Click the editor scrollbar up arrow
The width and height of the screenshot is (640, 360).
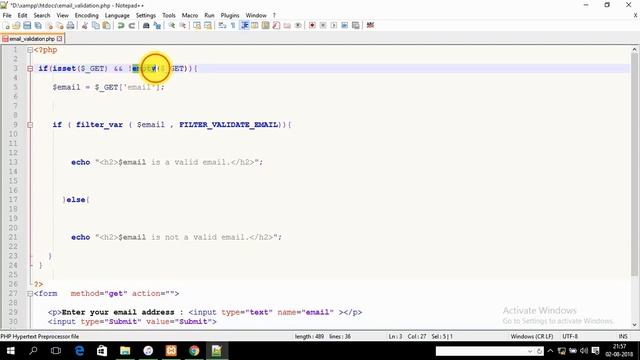click(x=634, y=49)
